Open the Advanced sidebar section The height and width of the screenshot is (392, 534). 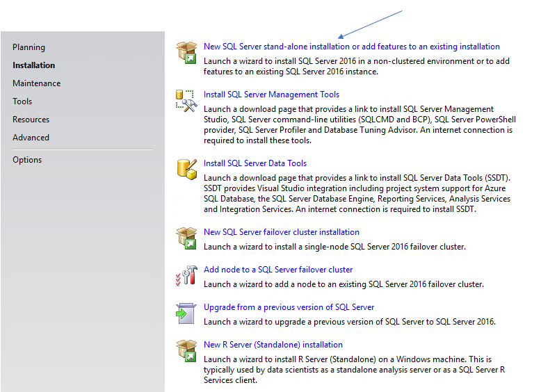click(31, 138)
